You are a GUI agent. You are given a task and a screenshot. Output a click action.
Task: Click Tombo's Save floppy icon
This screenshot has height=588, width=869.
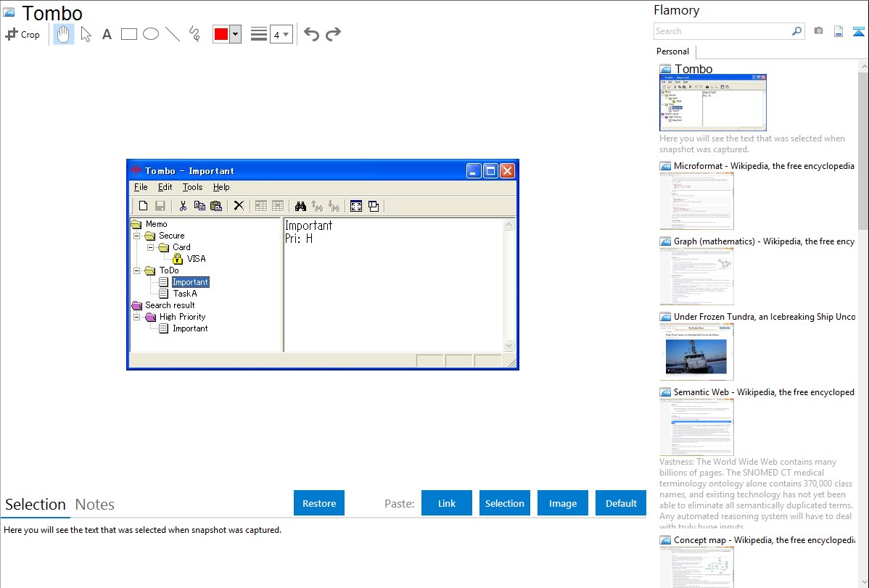pos(160,206)
